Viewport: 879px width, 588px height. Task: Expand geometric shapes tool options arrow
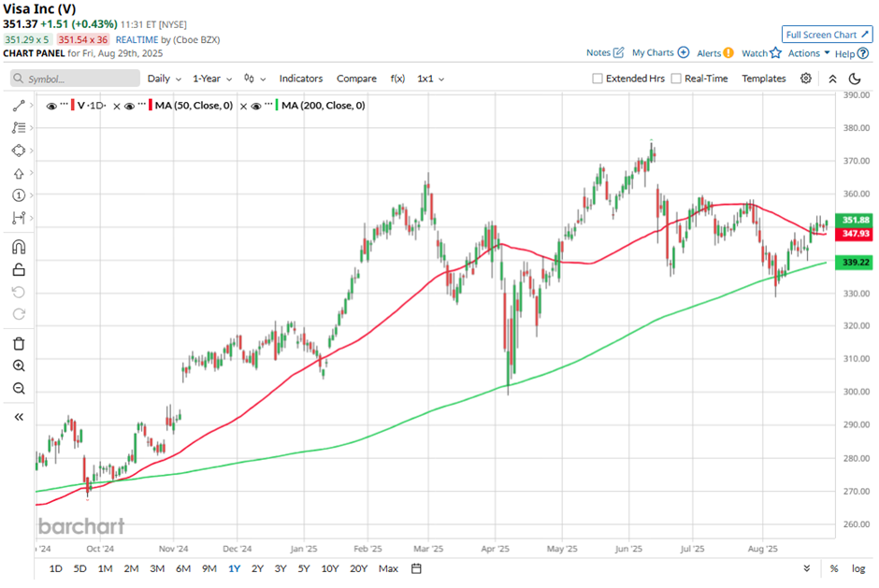32,151
